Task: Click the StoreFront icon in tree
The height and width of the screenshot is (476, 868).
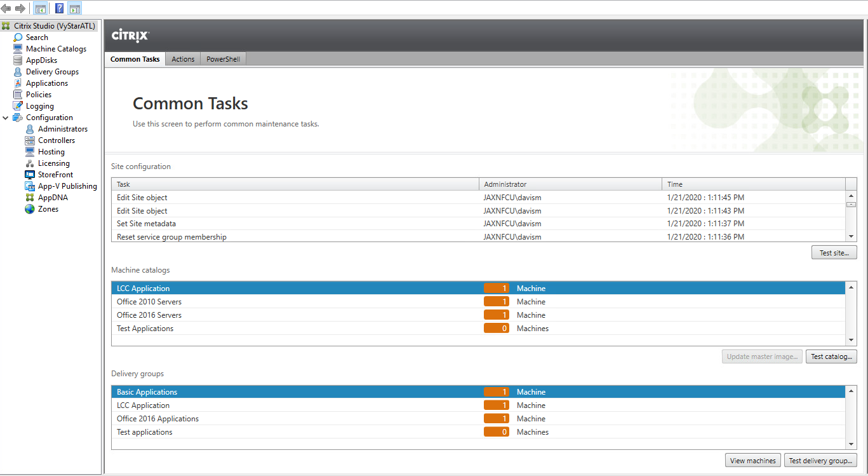Action: [30, 175]
